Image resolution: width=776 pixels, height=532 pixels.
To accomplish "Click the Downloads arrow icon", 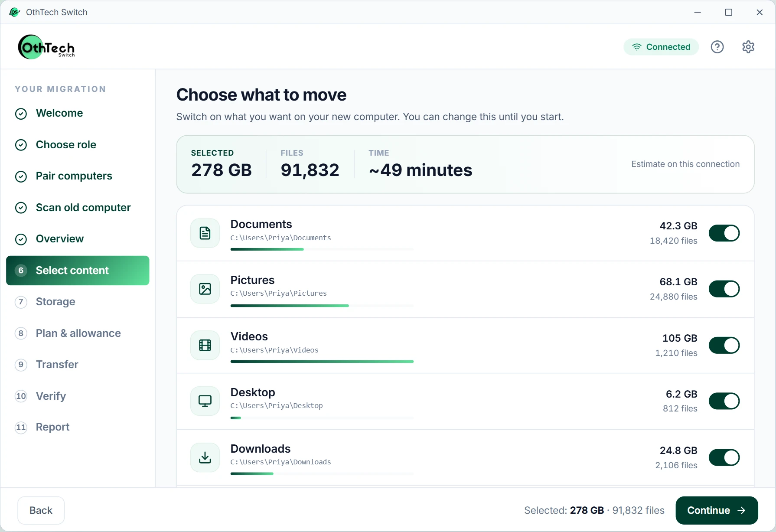I will click(x=205, y=457).
